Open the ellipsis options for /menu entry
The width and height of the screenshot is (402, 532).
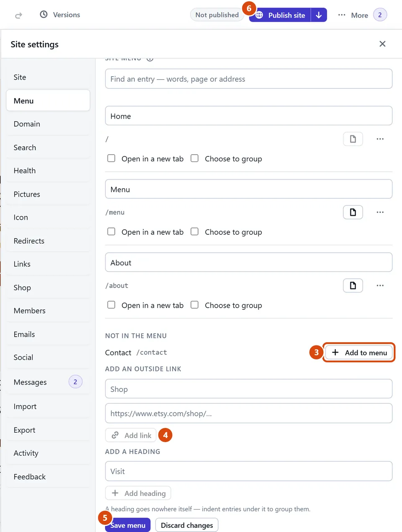(380, 212)
